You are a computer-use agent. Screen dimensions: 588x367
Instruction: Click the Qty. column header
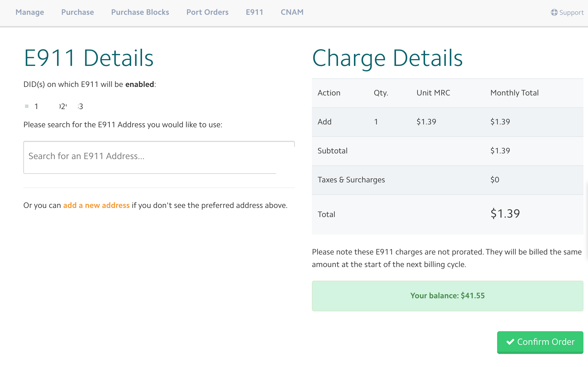[381, 93]
